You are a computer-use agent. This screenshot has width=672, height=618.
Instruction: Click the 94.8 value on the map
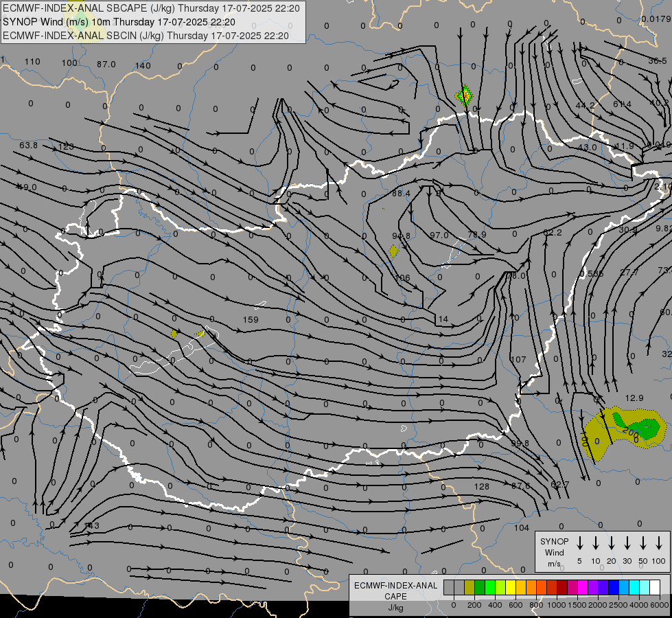(x=401, y=236)
